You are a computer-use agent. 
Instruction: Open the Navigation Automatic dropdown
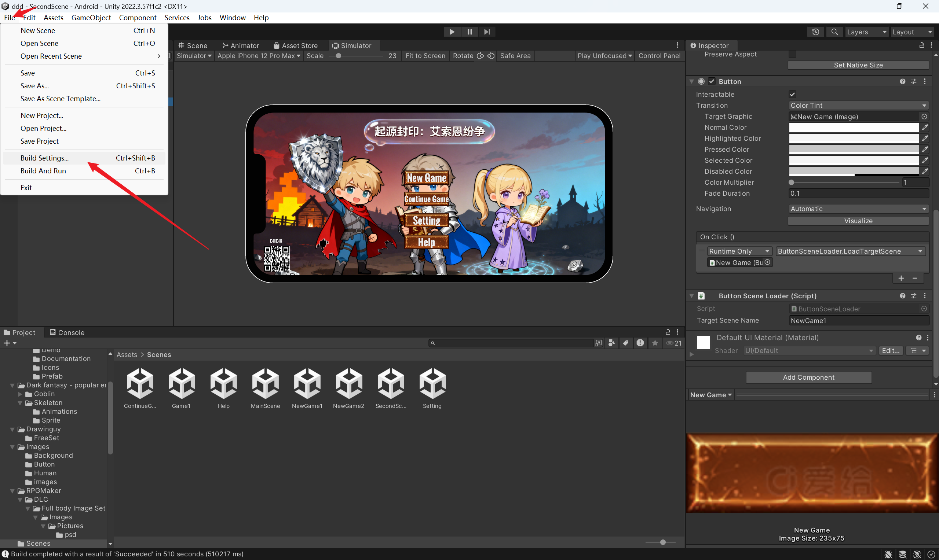859,209
